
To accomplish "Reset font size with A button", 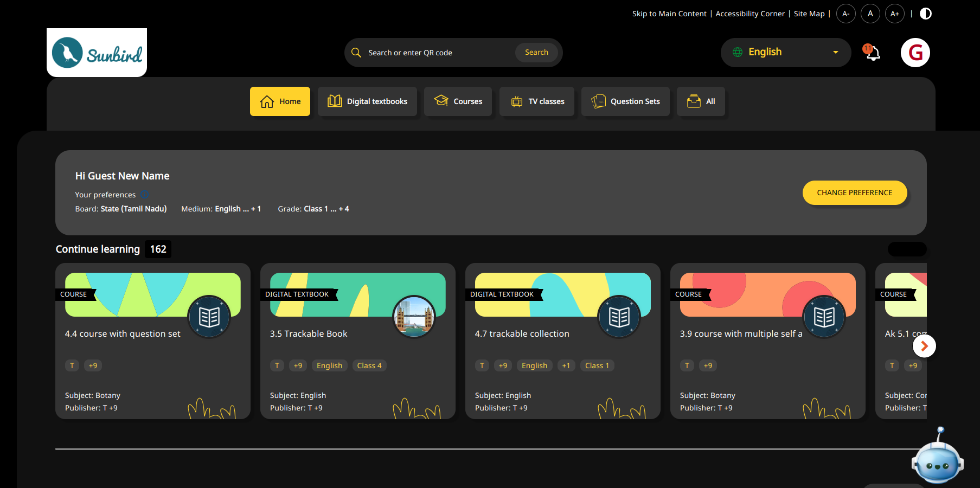I will click(870, 14).
